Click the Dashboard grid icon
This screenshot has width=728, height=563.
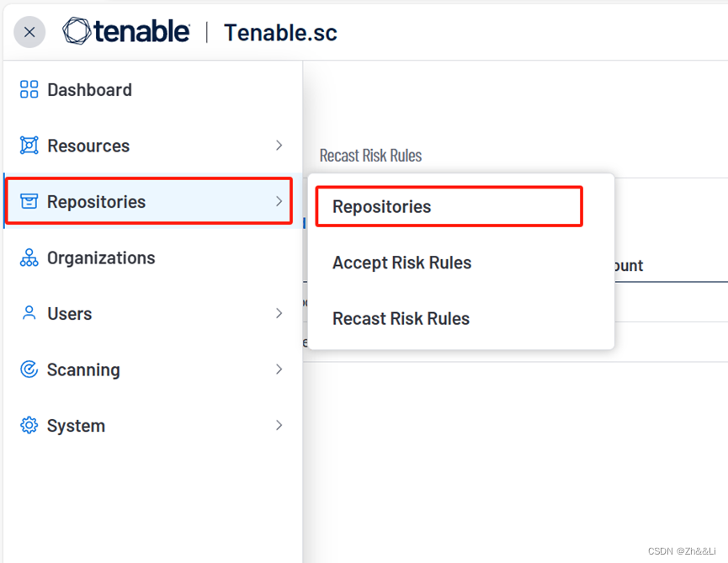tap(28, 89)
